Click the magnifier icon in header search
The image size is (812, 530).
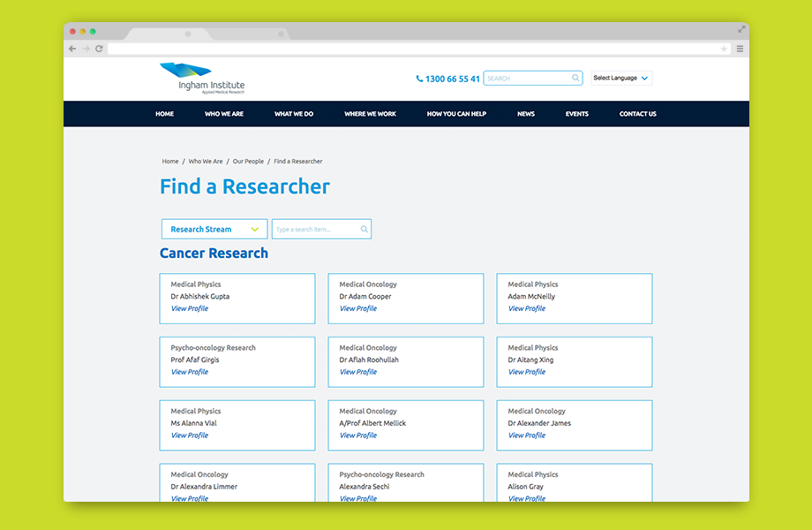pyautogui.click(x=576, y=79)
